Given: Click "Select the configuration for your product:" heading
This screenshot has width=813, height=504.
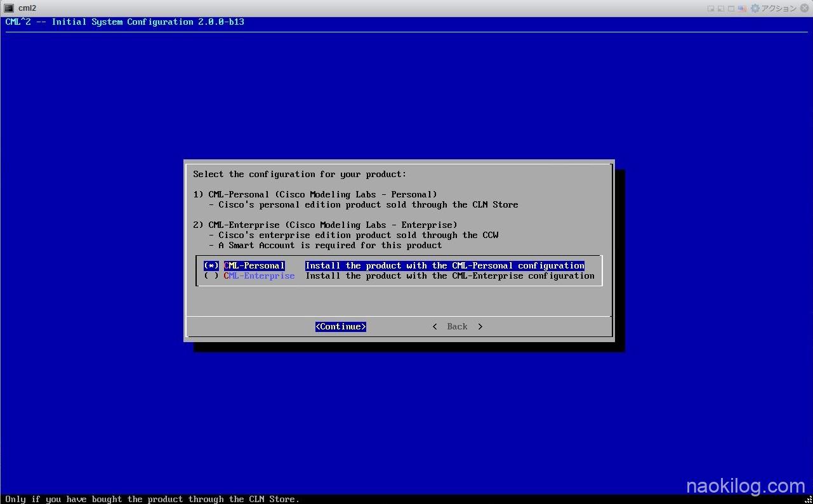Looking at the screenshot, I should pyautogui.click(x=300, y=174).
